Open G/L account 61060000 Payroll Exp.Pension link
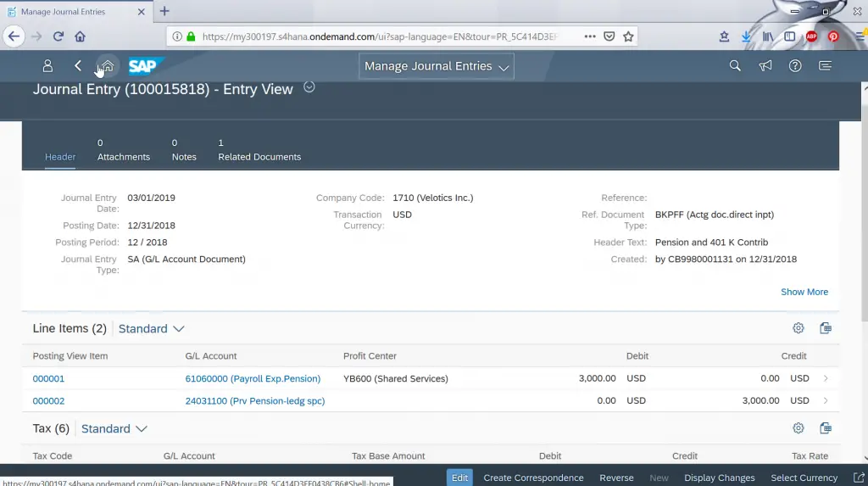Viewport: 868px width, 486px height. [253, 378]
